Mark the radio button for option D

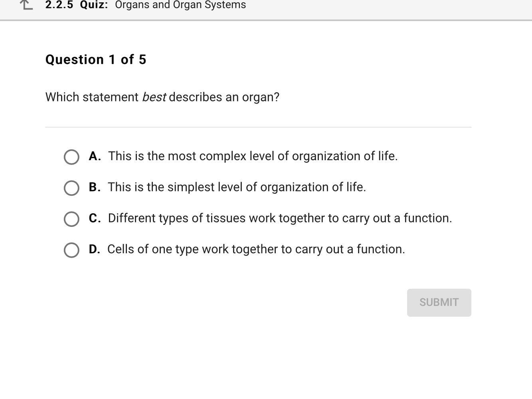click(71, 250)
